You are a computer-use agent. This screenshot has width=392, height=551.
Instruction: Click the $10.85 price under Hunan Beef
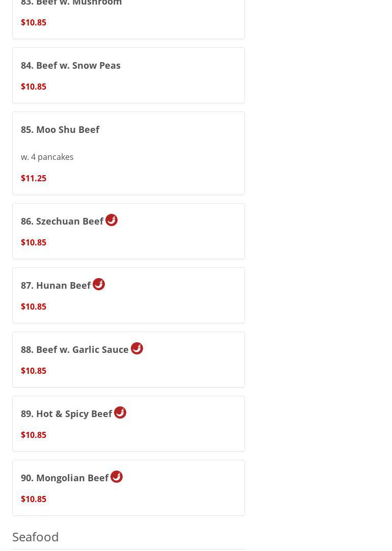point(34,307)
